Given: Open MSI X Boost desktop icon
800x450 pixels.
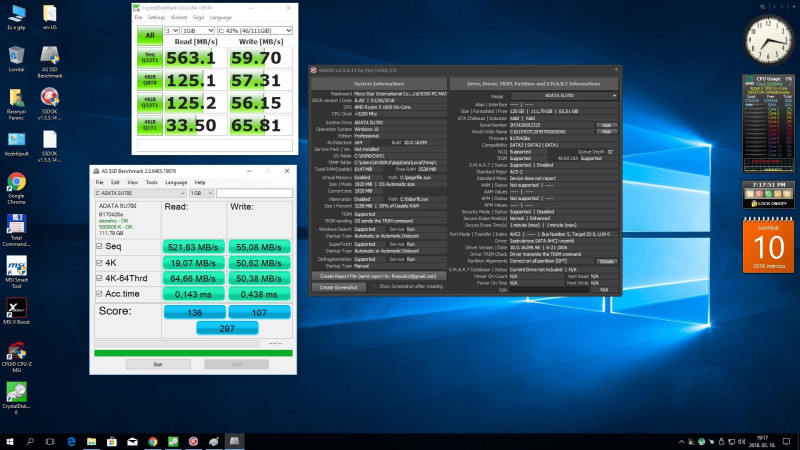Looking at the screenshot, I should tap(16, 311).
